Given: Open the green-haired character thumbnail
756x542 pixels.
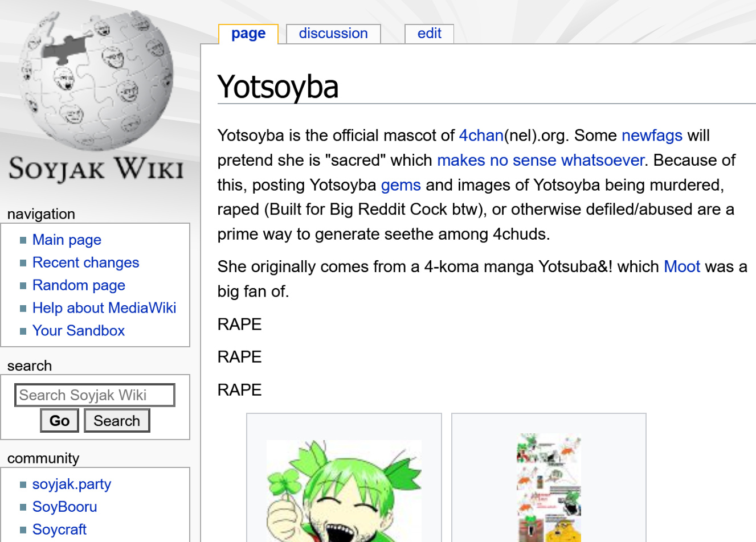Looking at the screenshot, I should (344, 491).
